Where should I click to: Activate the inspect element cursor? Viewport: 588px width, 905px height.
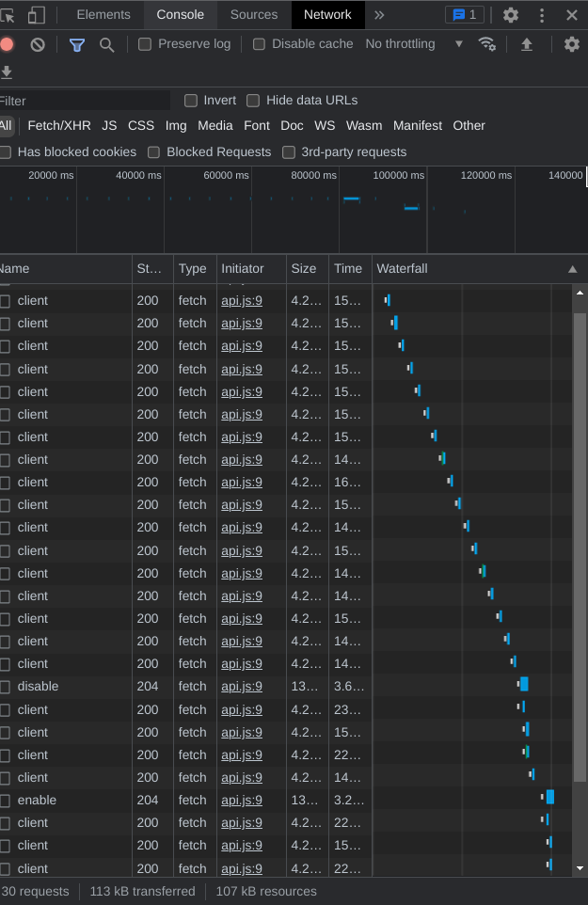(x=9, y=14)
